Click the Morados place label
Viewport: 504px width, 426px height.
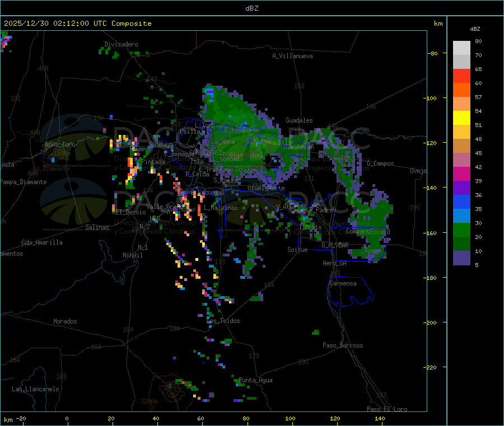(x=65, y=321)
